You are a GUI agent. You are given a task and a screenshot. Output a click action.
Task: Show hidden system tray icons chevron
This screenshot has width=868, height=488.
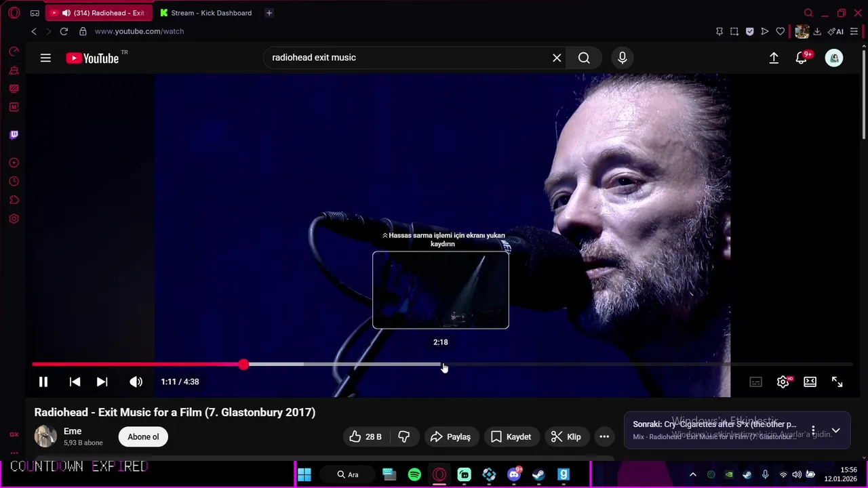tap(692, 474)
